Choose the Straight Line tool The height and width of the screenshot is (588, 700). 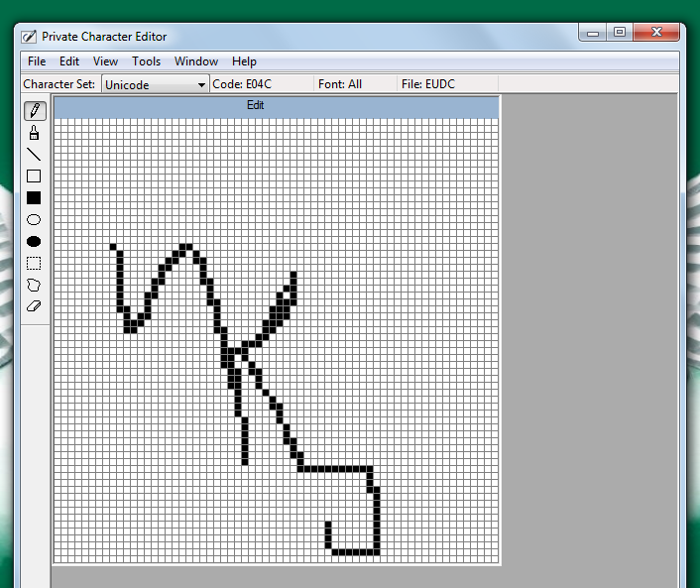pos(34,154)
